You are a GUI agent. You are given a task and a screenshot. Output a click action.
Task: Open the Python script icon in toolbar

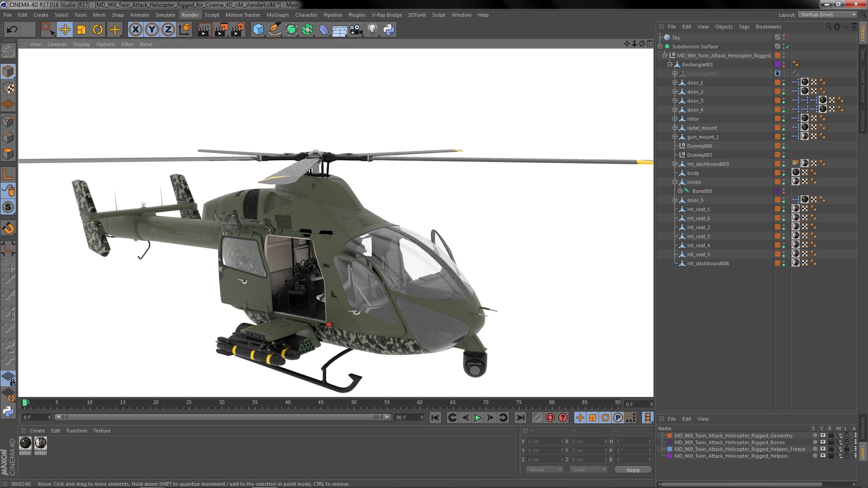coord(389,30)
